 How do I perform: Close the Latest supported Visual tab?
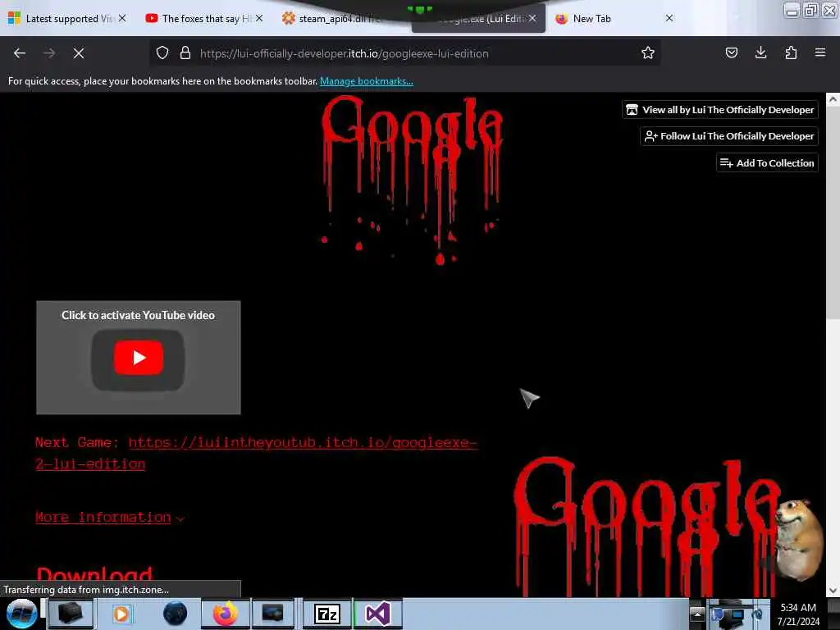pyautogui.click(x=122, y=18)
